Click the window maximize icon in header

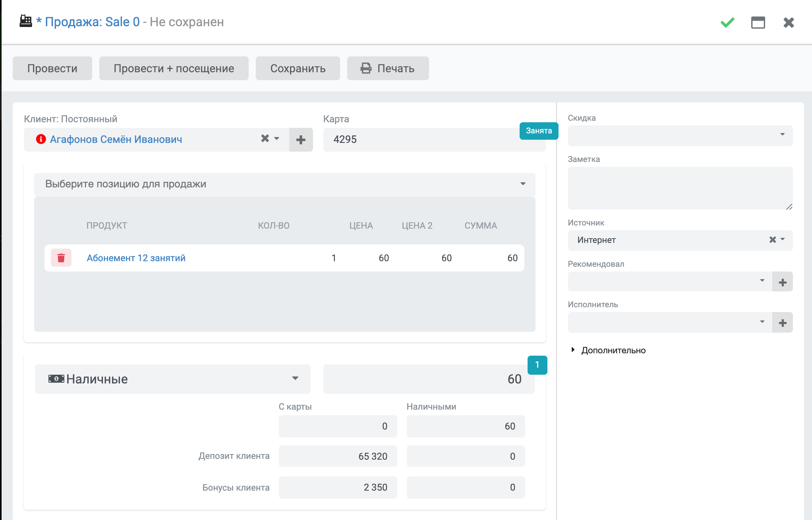(758, 22)
